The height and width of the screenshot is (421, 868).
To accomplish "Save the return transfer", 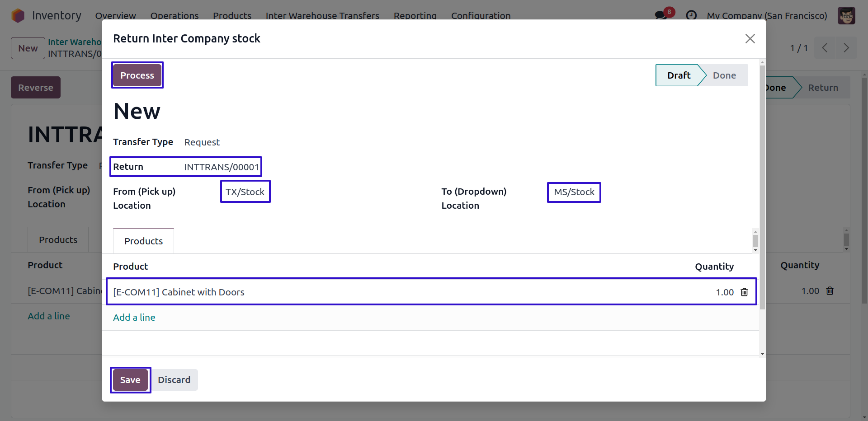I will (x=130, y=380).
